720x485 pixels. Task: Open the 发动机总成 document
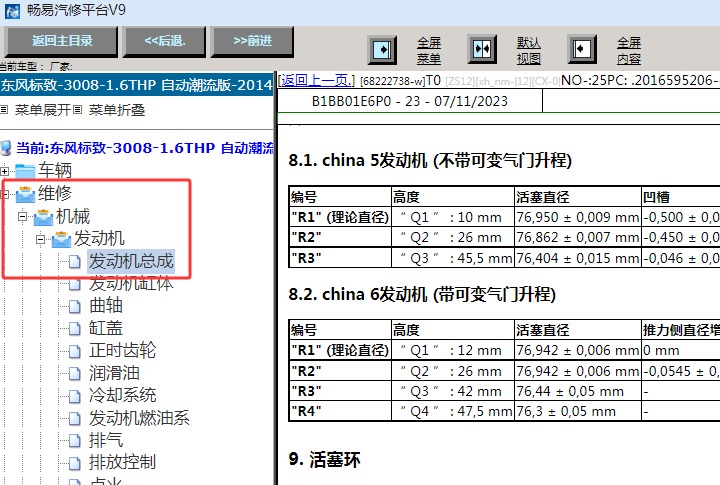[131, 261]
